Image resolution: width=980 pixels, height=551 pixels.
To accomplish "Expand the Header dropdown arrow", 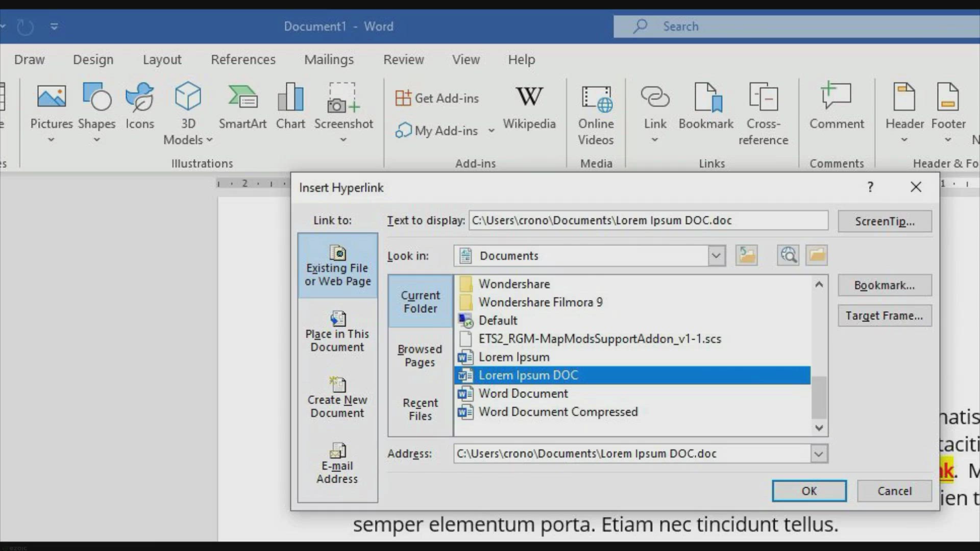I will point(904,140).
